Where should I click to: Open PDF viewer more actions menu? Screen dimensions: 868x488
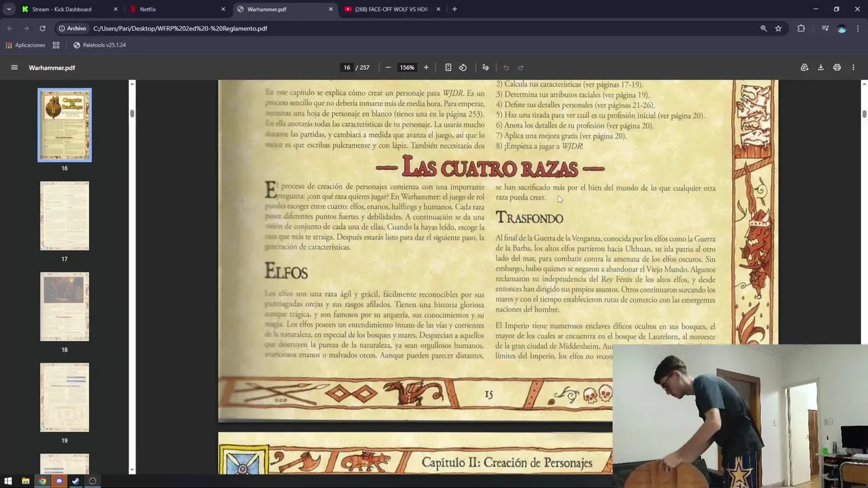(853, 68)
